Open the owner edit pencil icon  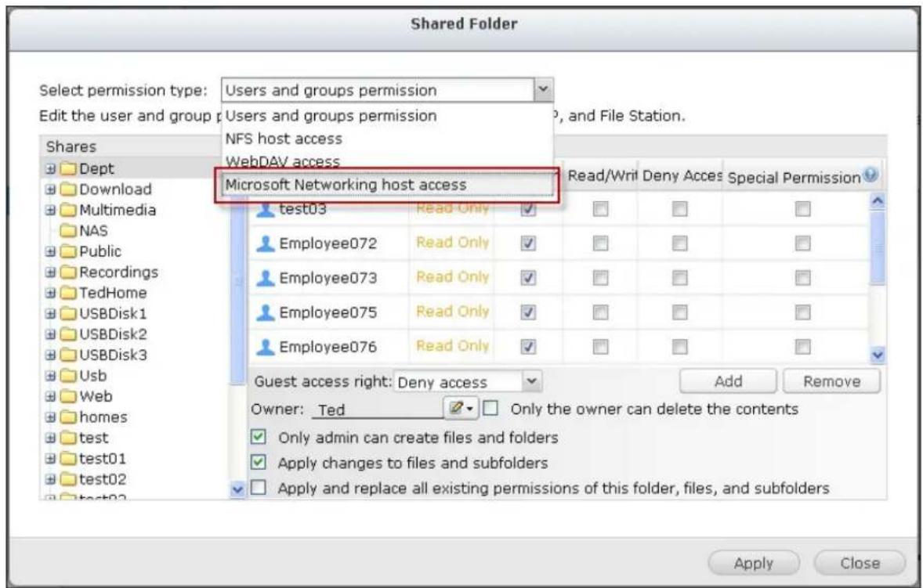coord(461,407)
